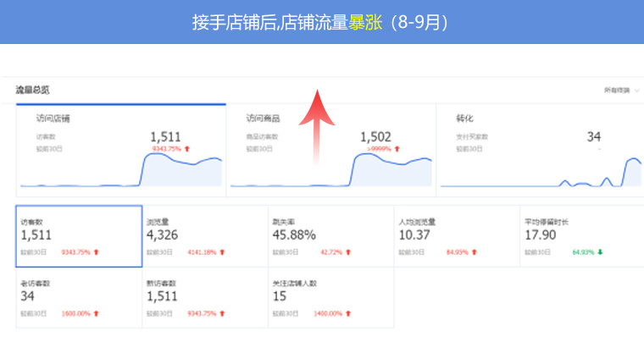
Task: Select the 关注店铺人数 metric card
Action: 330,301
